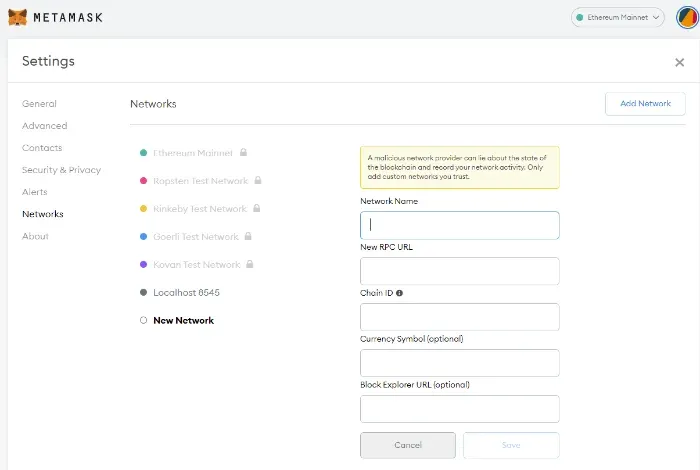The image size is (700, 470).
Task: Close the Settings page with X
Action: [x=679, y=62]
